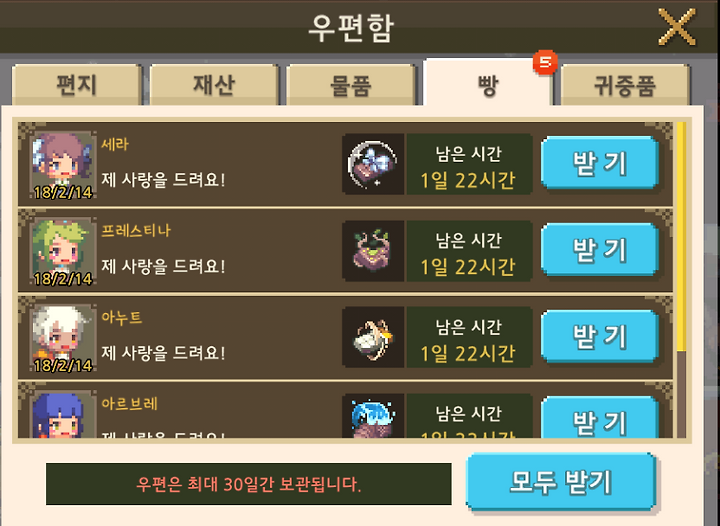Click the ribbon gift item icon from 세라
The height and width of the screenshot is (526, 720).
pyautogui.click(x=373, y=164)
